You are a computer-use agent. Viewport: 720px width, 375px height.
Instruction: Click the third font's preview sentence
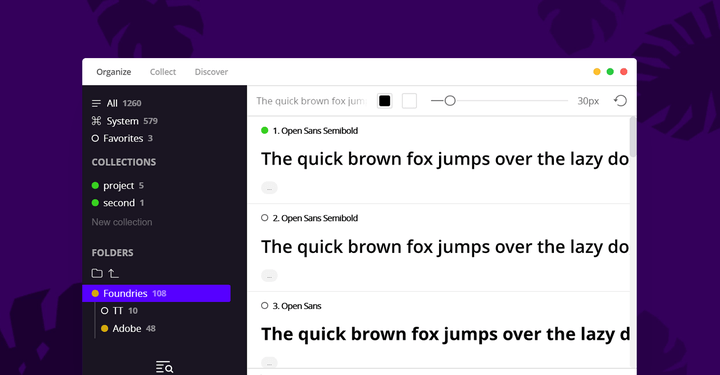click(x=445, y=334)
